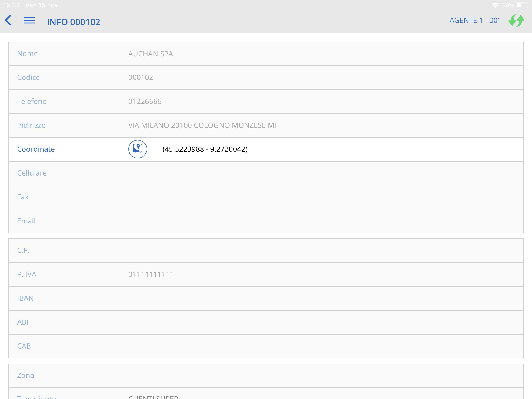Tap the battery indicator in status bar

[522, 5]
